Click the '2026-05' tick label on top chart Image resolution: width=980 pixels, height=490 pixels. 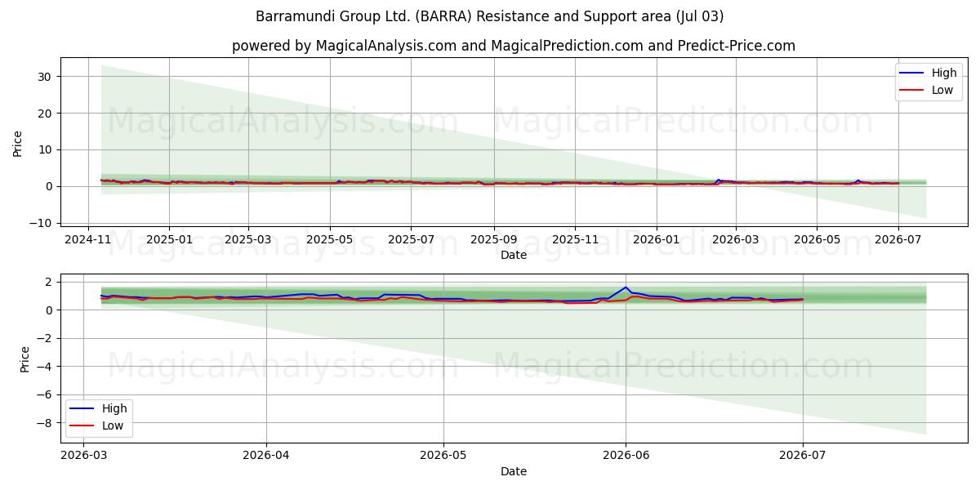coord(817,239)
